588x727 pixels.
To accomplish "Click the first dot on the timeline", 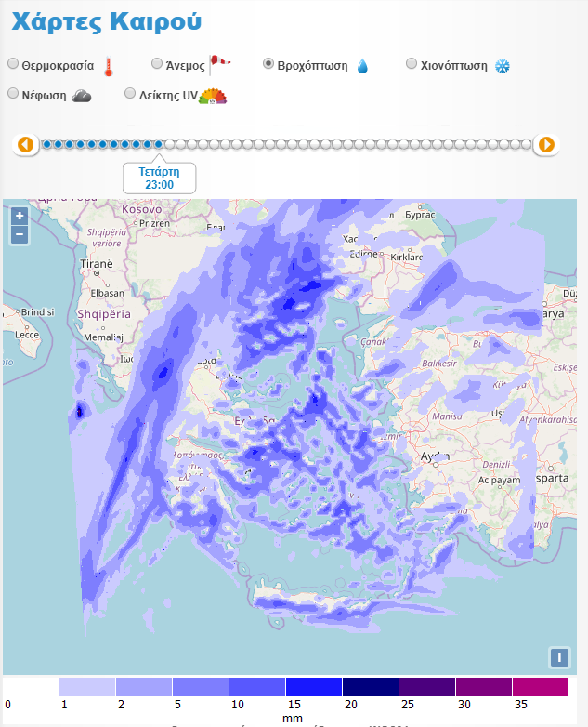I will tap(46, 144).
